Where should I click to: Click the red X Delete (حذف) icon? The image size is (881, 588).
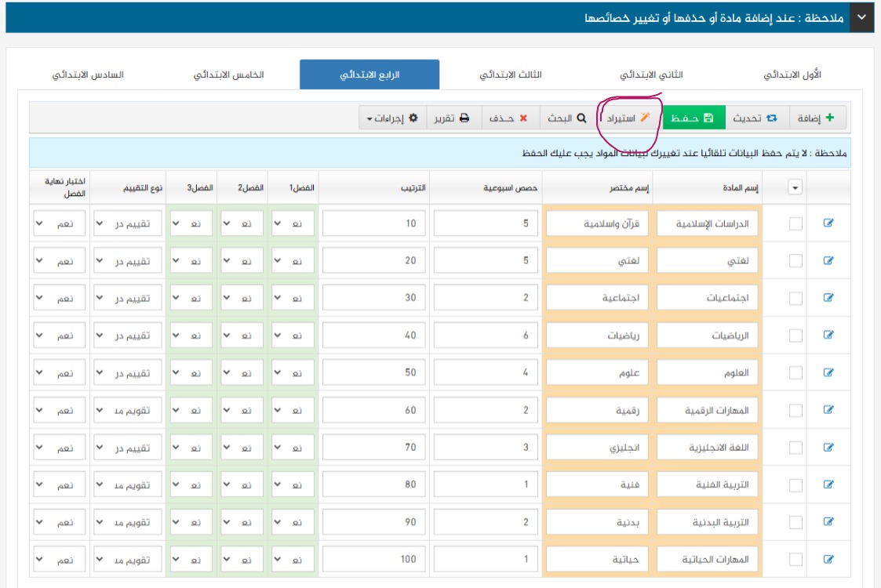pos(523,118)
